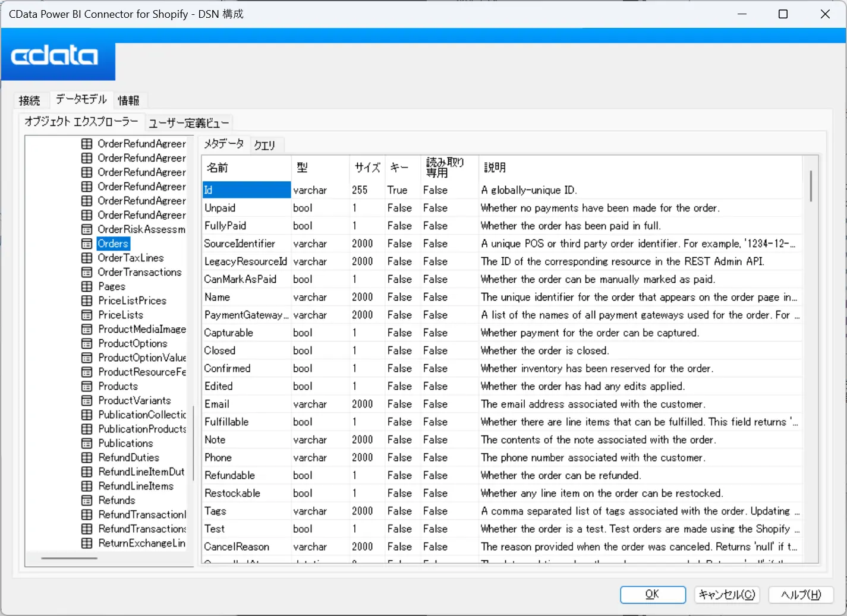847x616 pixels.
Task: Switch to the ユーザー定義ビュー tab
Action: point(188,123)
